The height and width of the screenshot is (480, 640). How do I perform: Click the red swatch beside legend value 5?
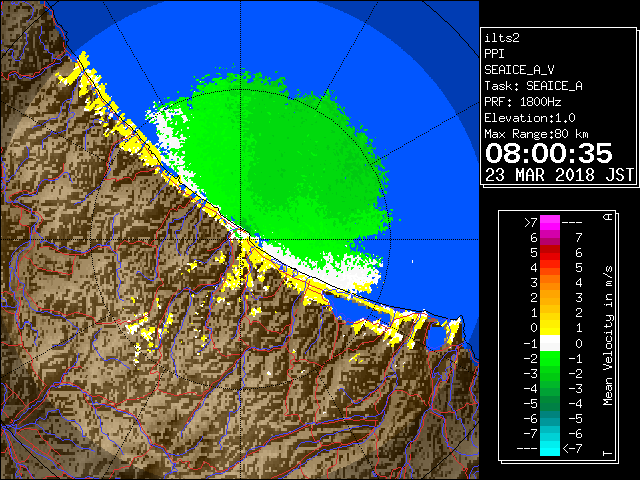550,253
